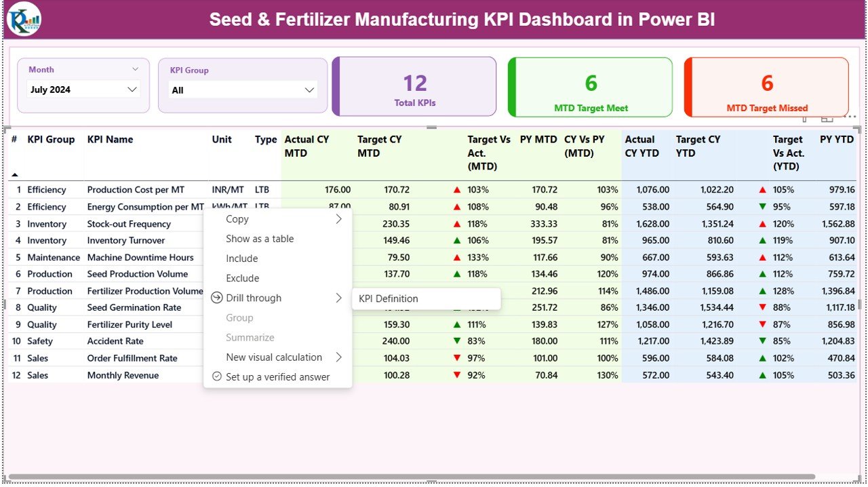This screenshot has width=868, height=487.
Task: Click the Total KPIs card showing 12
Action: [x=414, y=86]
